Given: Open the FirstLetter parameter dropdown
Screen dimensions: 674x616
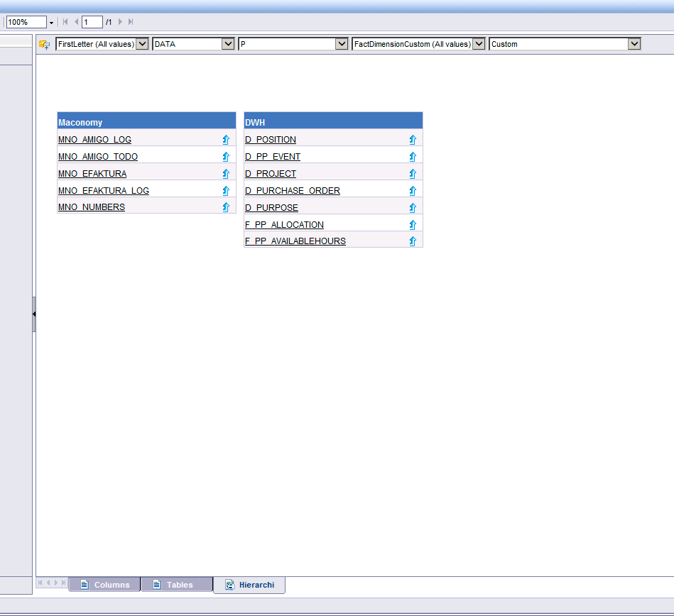Looking at the screenshot, I should click(x=142, y=43).
